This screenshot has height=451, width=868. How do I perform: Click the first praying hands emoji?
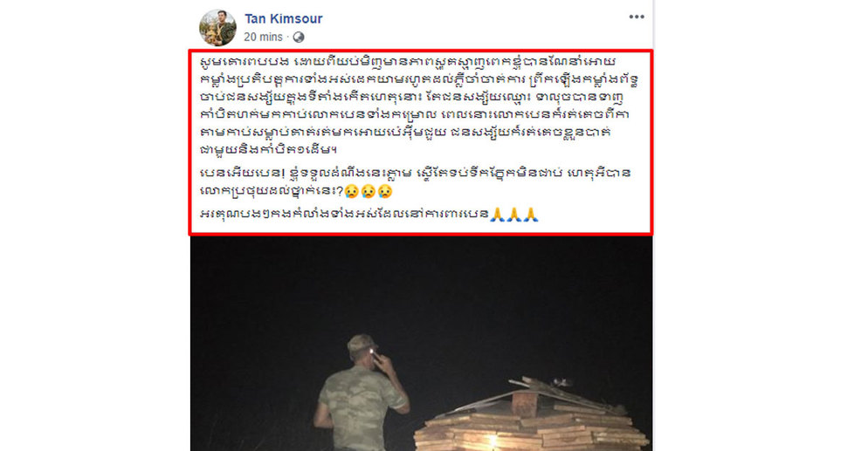[x=498, y=214]
